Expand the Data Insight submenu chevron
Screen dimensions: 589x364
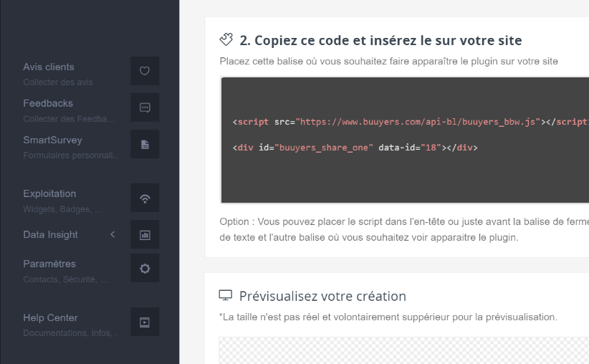pyautogui.click(x=112, y=234)
